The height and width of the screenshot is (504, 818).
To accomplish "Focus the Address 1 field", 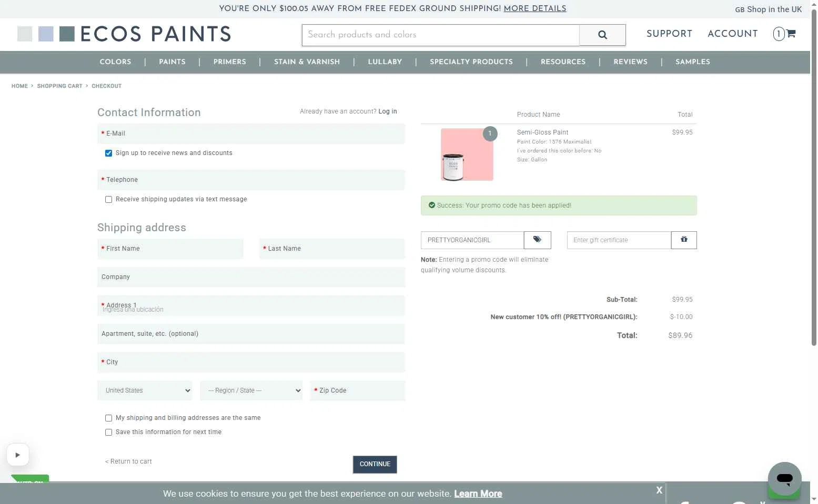I will 251,305.
